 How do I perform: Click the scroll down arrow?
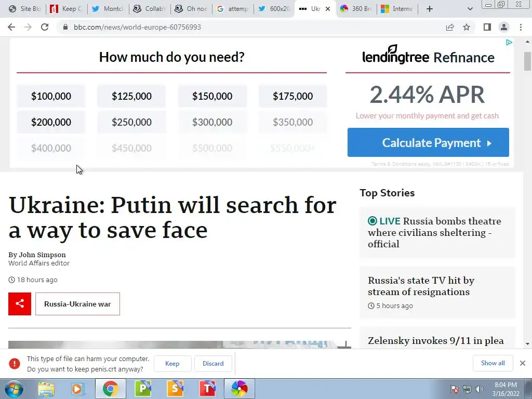(x=527, y=344)
